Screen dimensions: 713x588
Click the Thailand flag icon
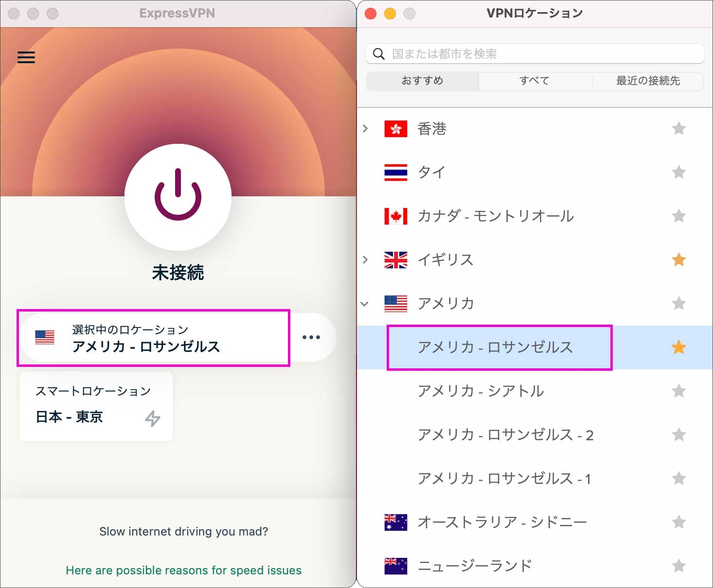(396, 173)
